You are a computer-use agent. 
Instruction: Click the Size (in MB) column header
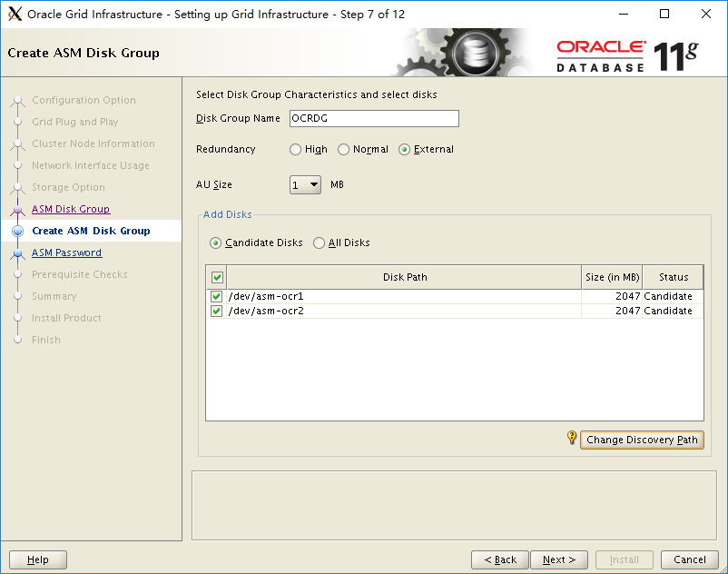(x=612, y=277)
